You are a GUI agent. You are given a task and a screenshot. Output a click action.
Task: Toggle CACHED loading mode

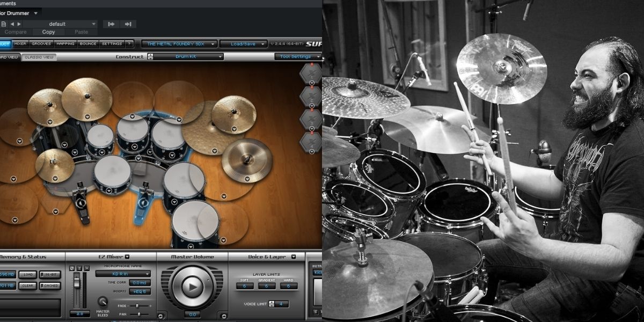51,286
